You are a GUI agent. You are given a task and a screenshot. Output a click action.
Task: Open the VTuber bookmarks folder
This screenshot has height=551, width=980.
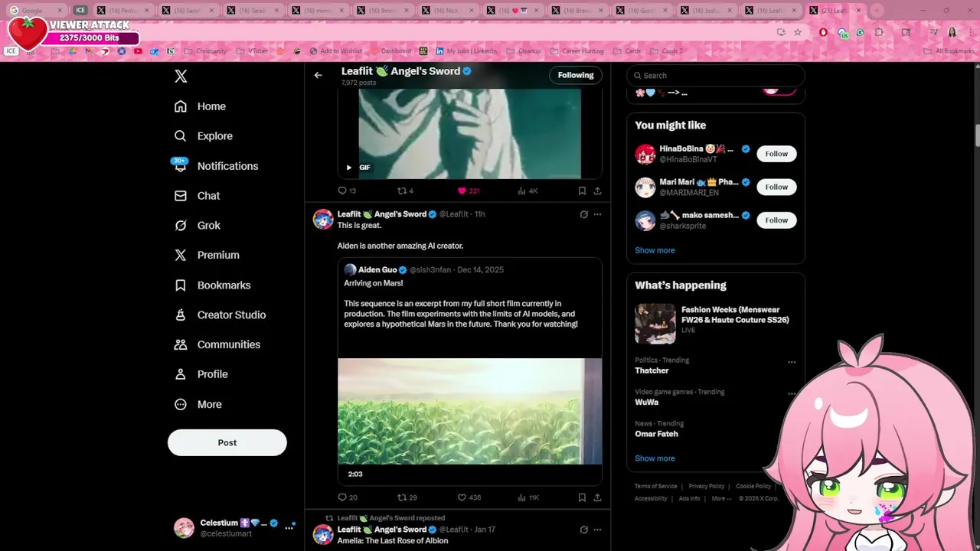253,51
